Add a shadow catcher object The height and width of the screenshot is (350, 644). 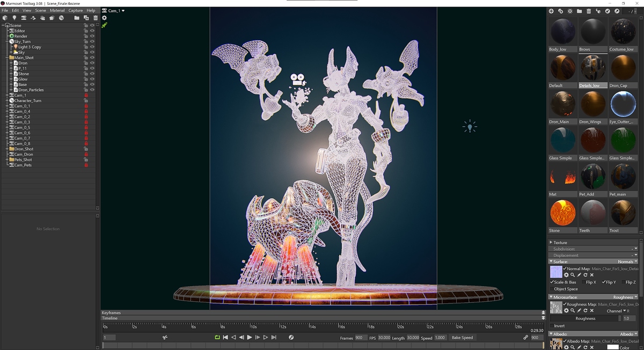33,18
